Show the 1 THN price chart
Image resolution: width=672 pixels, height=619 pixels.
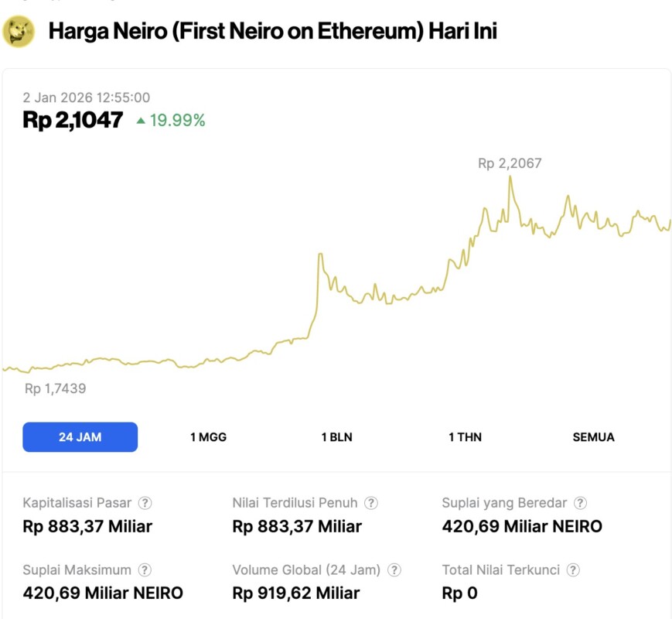[x=465, y=437]
